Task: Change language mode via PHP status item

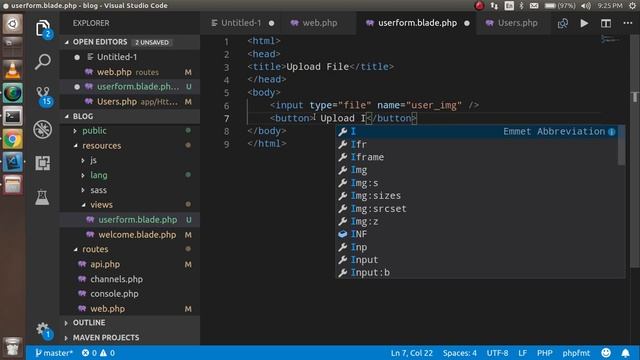Action: pos(544,353)
